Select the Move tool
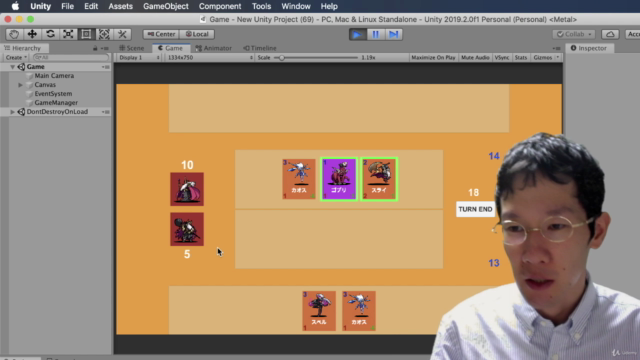Viewport: 640px width, 360px height. (32, 34)
